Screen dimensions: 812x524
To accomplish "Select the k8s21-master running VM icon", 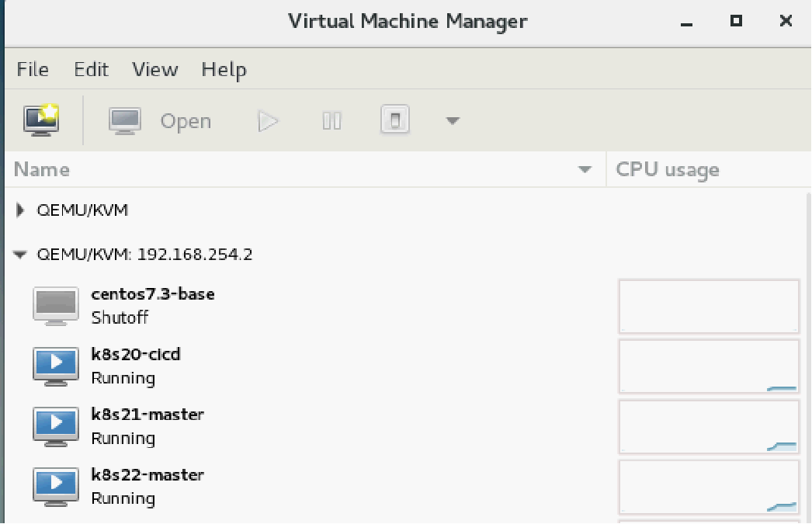I will click(55, 425).
